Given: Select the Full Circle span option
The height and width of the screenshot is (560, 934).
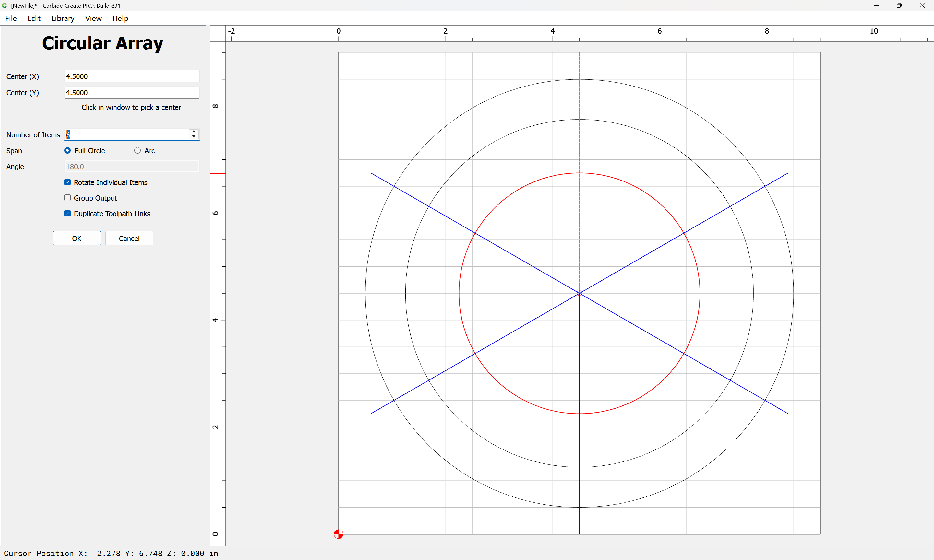Looking at the screenshot, I should (67, 151).
